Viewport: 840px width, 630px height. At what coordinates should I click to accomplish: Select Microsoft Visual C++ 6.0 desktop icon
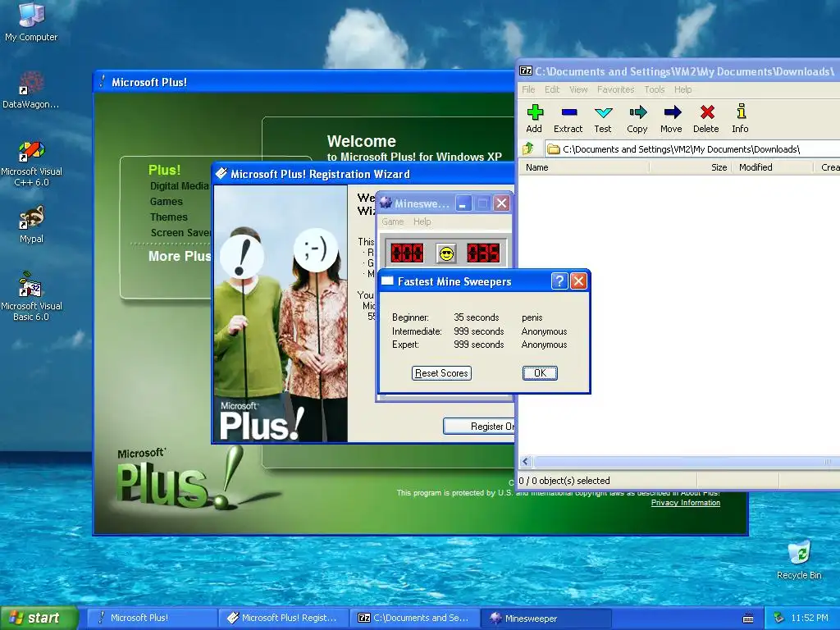(x=31, y=163)
